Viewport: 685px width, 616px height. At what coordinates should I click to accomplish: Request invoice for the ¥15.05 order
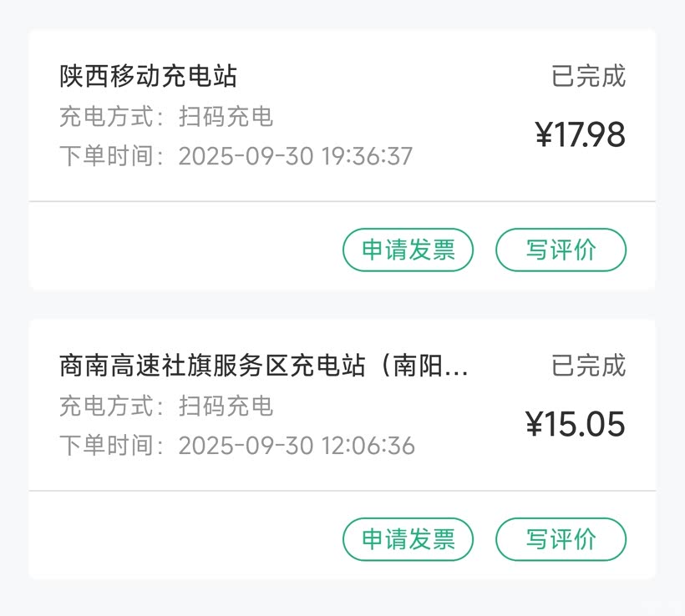[x=408, y=539]
